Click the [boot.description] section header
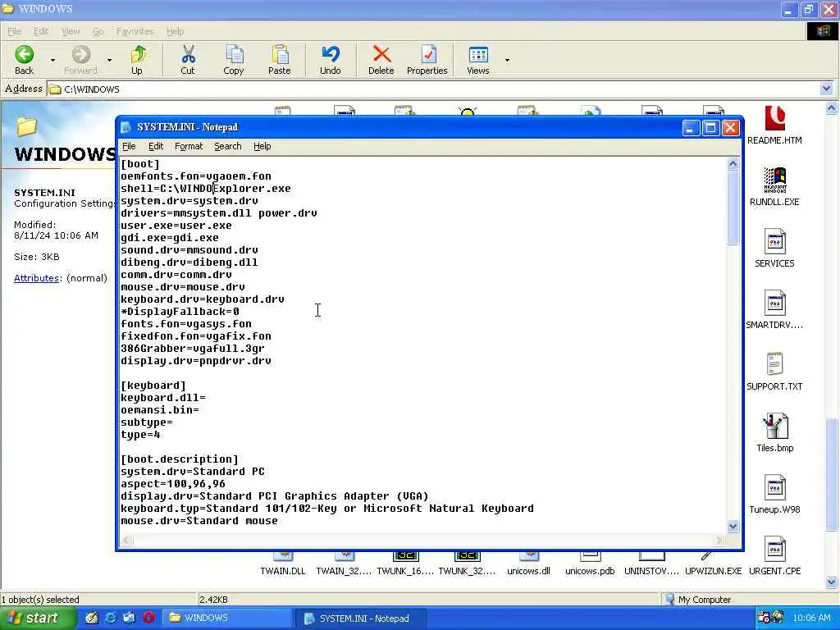Image resolution: width=840 pixels, height=630 pixels. pos(180,459)
